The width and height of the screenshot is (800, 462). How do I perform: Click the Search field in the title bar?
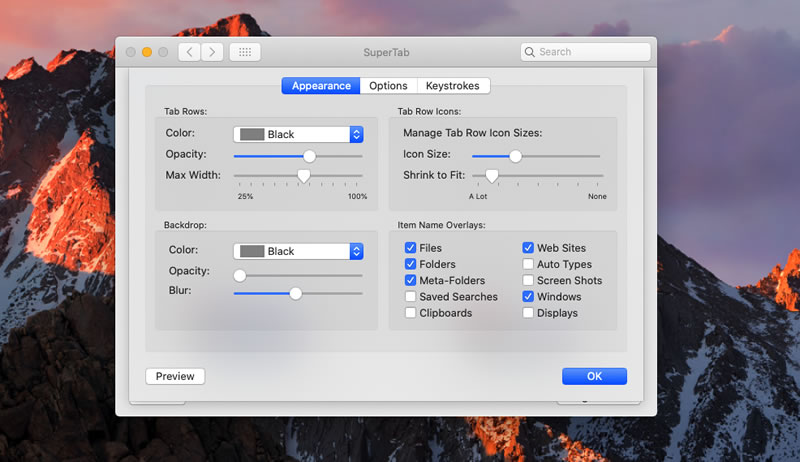pos(585,52)
